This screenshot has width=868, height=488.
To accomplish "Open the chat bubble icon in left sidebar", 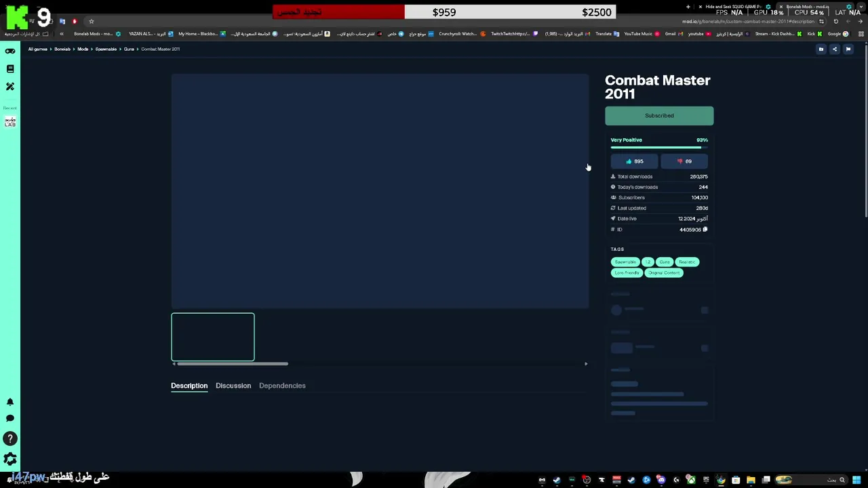I will pyautogui.click(x=10, y=419).
